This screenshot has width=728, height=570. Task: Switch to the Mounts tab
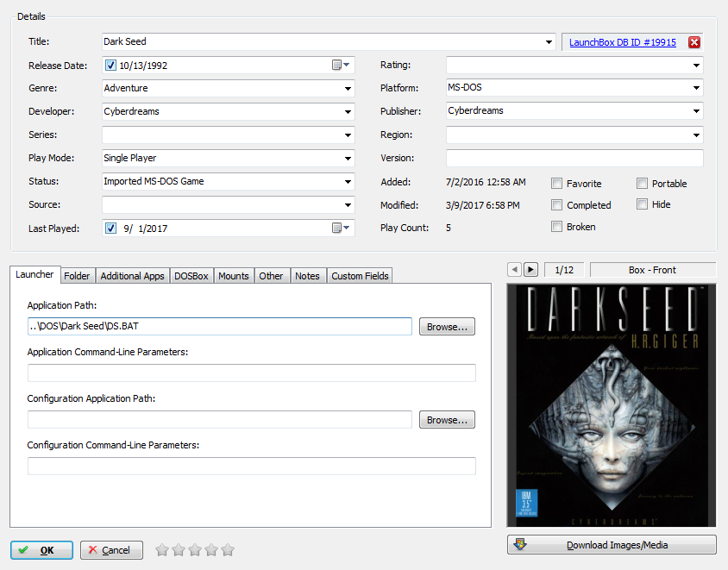pyautogui.click(x=234, y=276)
